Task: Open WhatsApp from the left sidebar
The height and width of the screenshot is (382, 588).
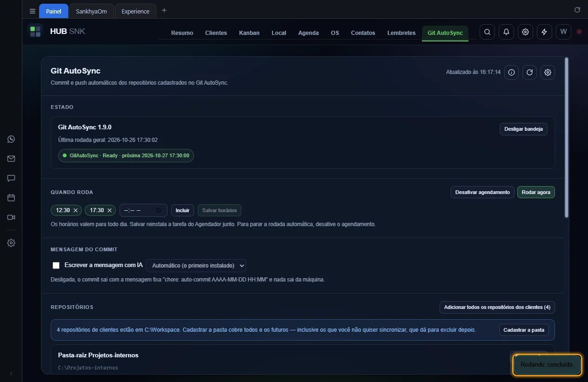Action: click(x=11, y=139)
